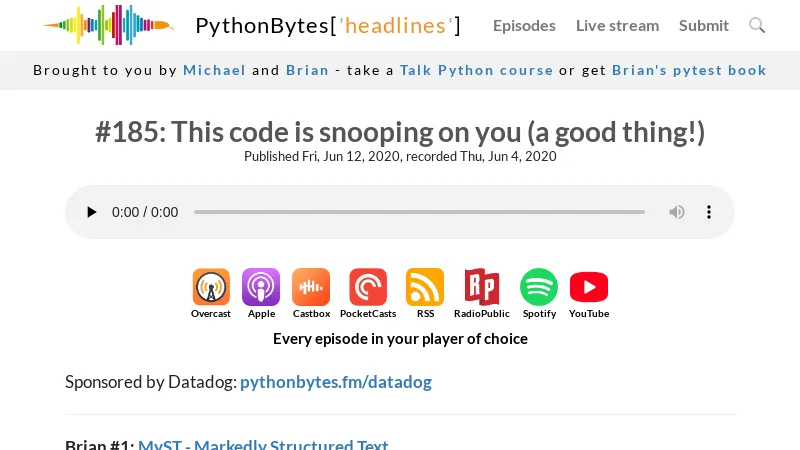Viewport: 800px width, 450px height.
Task: Open the audio player more options menu
Action: click(709, 212)
